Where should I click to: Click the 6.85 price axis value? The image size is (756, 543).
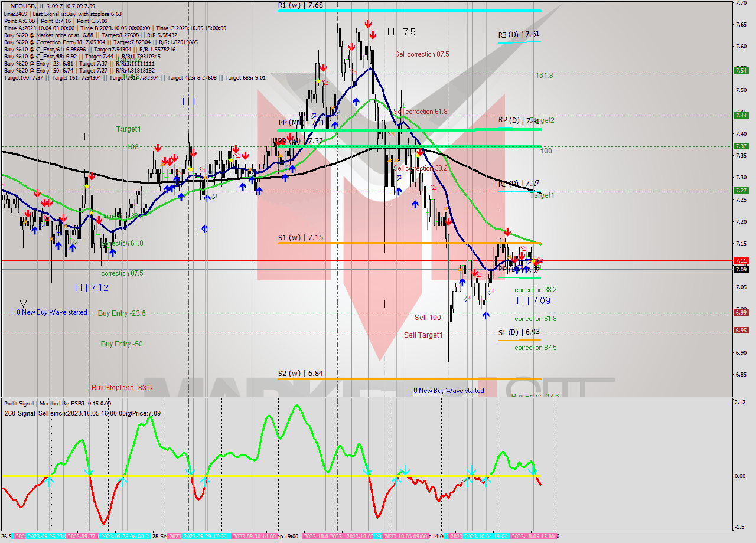[741, 374]
